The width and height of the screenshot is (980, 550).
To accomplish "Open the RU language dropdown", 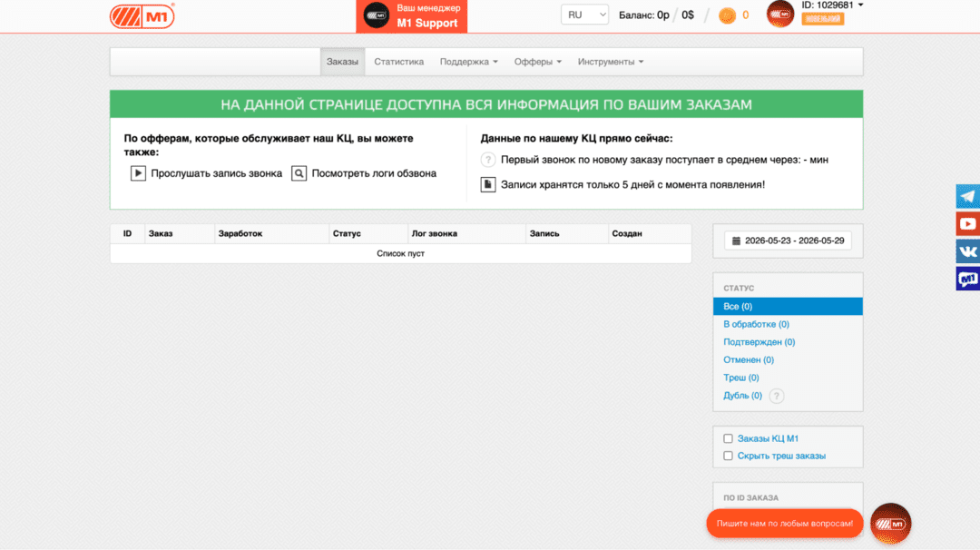I will (585, 15).
